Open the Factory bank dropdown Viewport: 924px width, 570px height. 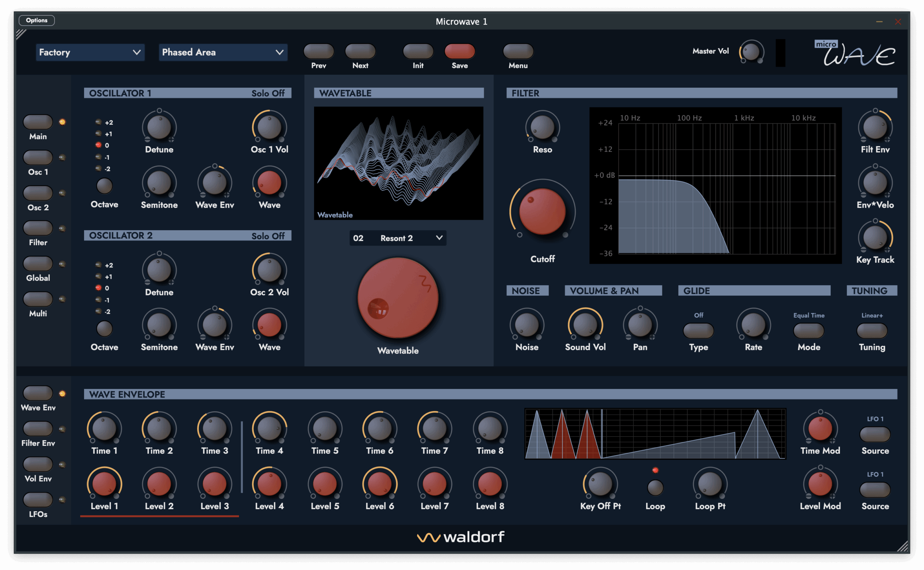point(90,52)
